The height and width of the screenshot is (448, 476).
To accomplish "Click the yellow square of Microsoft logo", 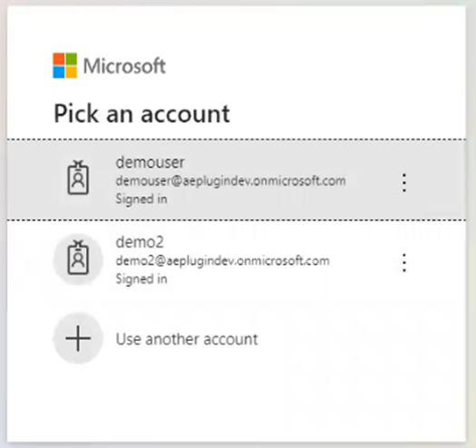I will point(71,73).
